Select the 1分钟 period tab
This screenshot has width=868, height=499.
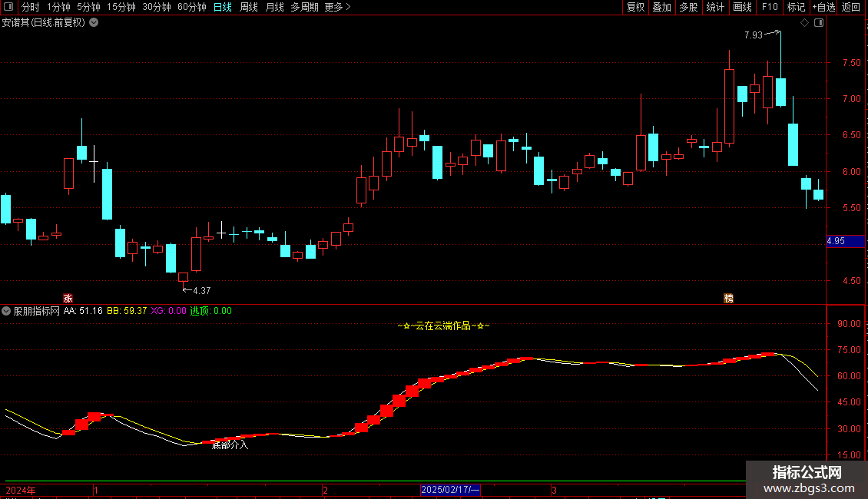(x=58, y=7)
